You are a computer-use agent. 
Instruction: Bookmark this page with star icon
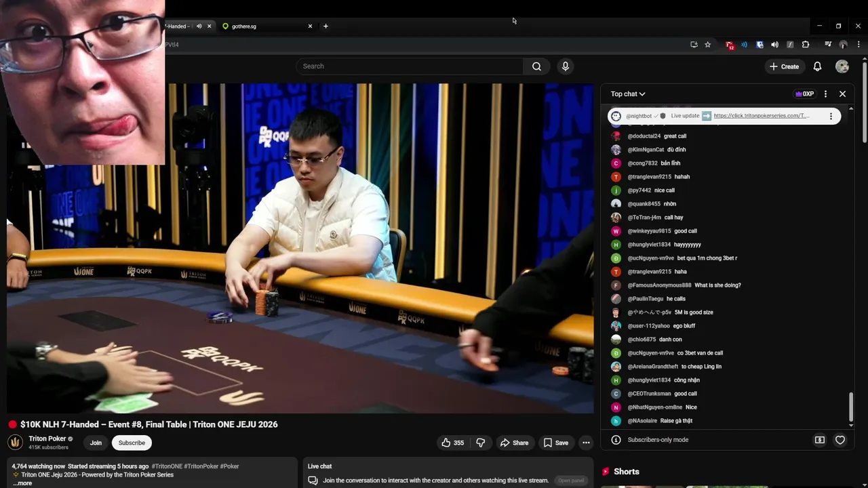[707, 45]
